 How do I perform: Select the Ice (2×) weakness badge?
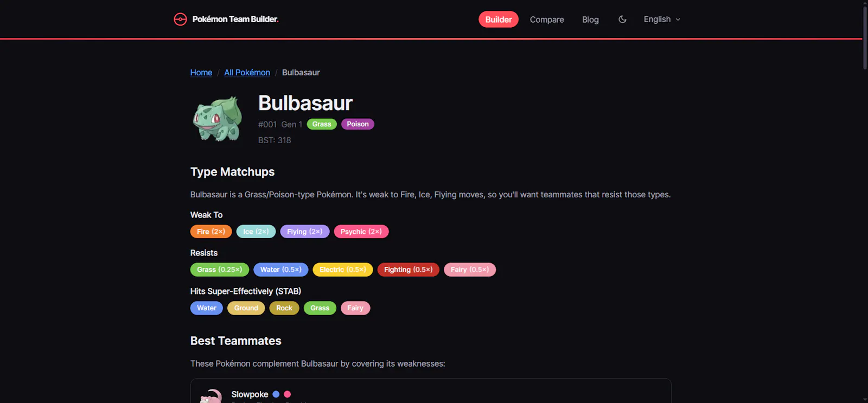pyautogui.click(x=256, y=232)
